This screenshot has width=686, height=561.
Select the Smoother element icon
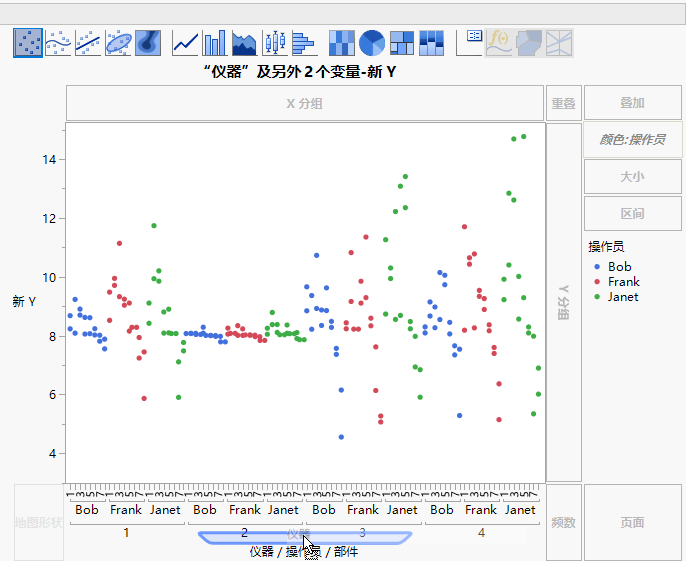tap(58, 42)
